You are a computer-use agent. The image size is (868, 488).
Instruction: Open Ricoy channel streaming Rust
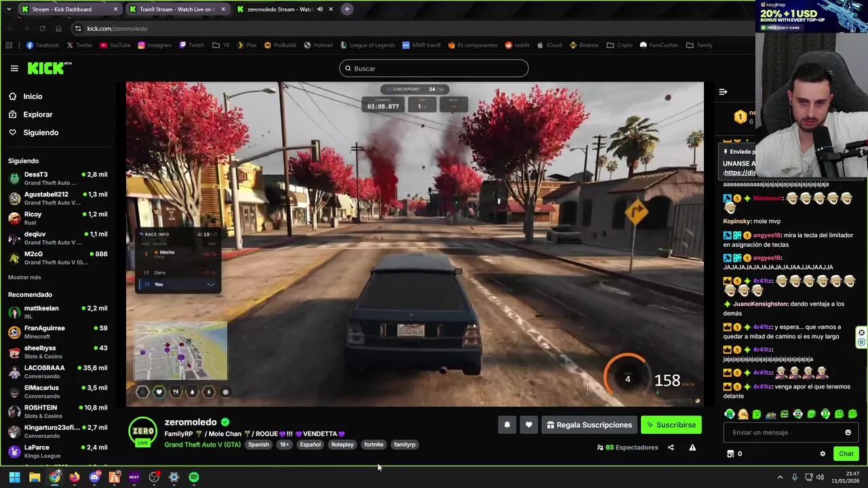click(58, 218)
